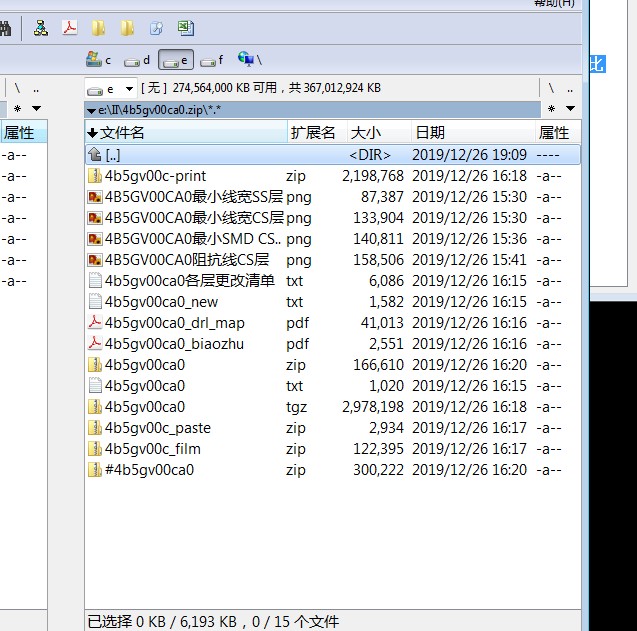
Task: Launch the Acrobat PDF toolbar icon
Action: tap(69, 28)
